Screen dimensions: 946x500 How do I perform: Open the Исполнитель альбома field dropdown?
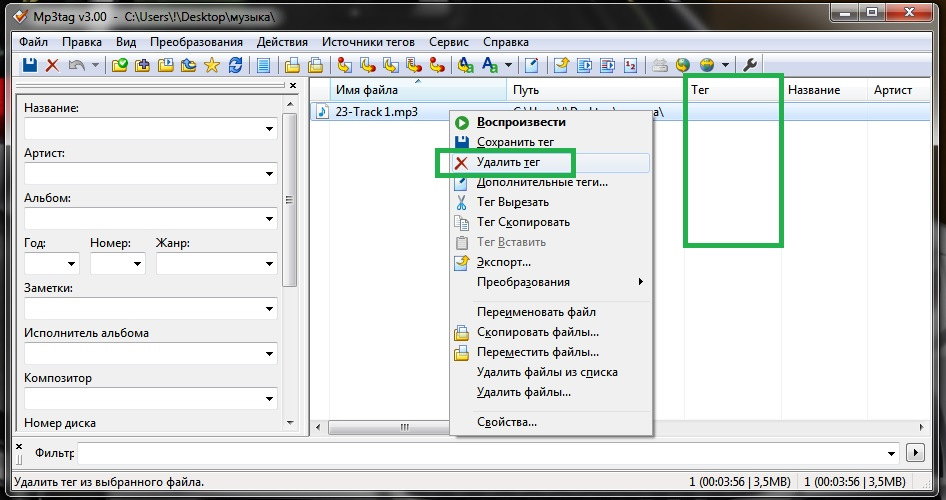pos(269,354)
